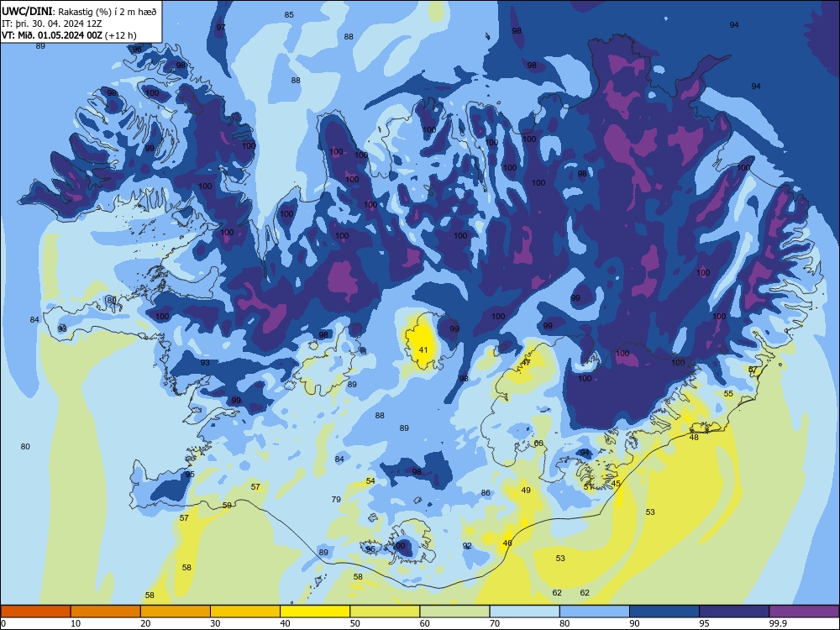Click the "85" humidity value on map

tap(289, 15)
